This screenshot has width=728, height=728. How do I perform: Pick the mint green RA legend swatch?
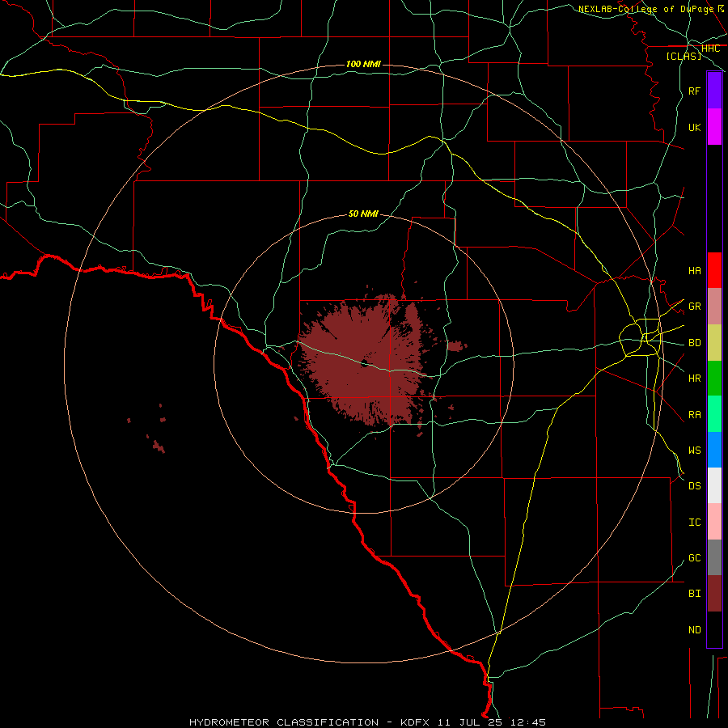714,414
